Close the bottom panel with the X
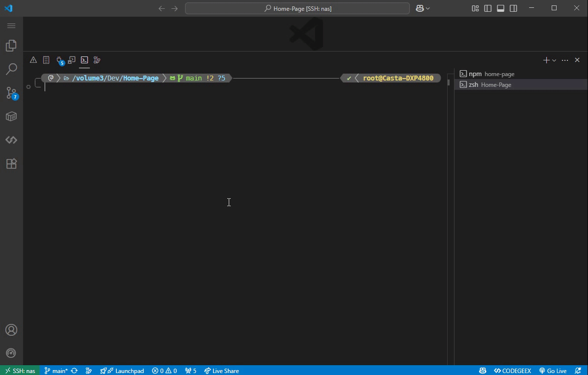Viewport: 588px width, 375px height. [x=577, y=60]
